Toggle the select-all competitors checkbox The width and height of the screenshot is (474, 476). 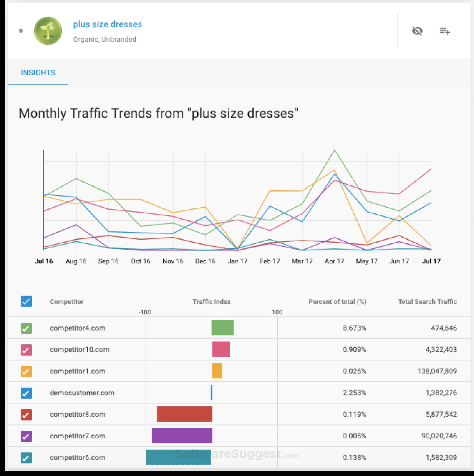pos(26,301)
